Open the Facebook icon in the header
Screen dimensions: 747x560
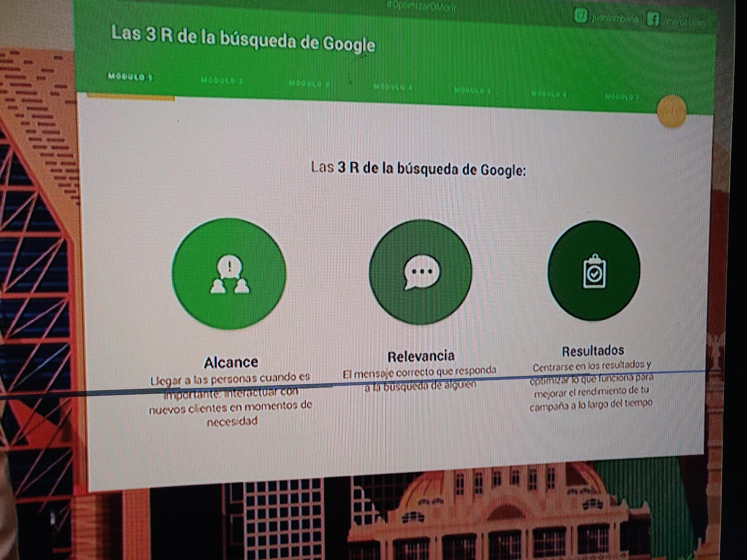[x=653, y=20]
